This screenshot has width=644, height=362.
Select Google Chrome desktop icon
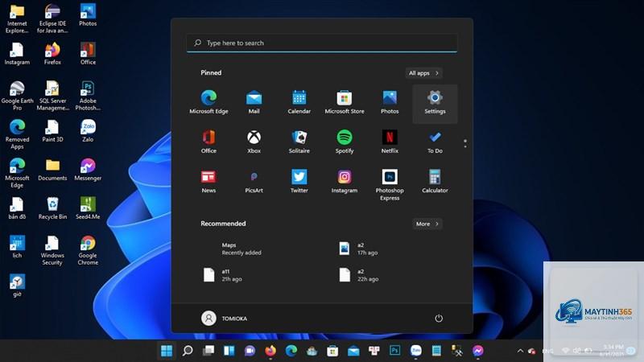(88, 250)
